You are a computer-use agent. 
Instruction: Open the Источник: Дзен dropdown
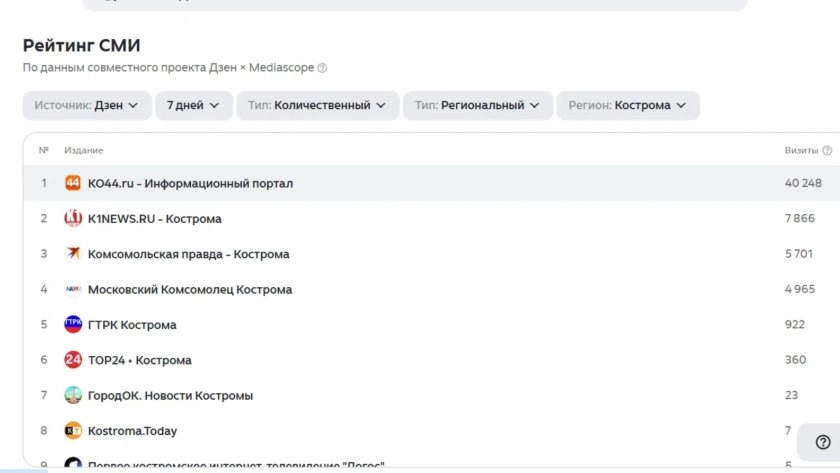[87, 106]
